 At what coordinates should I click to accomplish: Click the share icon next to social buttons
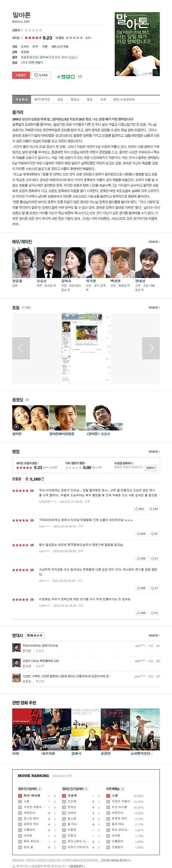click(80, 77)
